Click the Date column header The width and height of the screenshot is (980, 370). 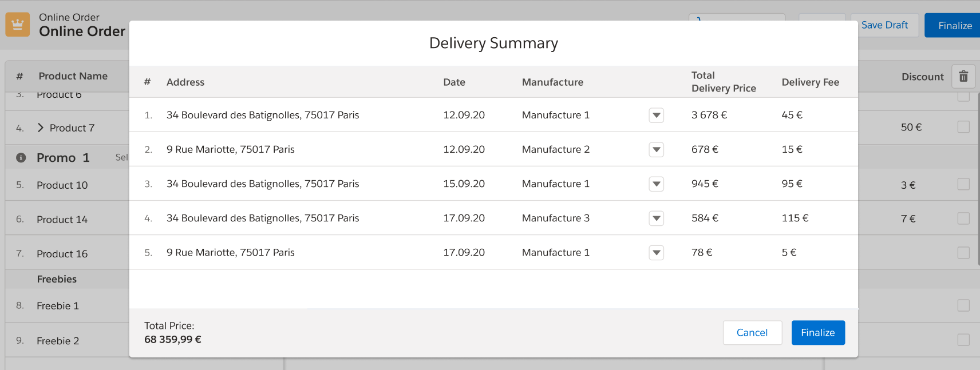[454, 82]
